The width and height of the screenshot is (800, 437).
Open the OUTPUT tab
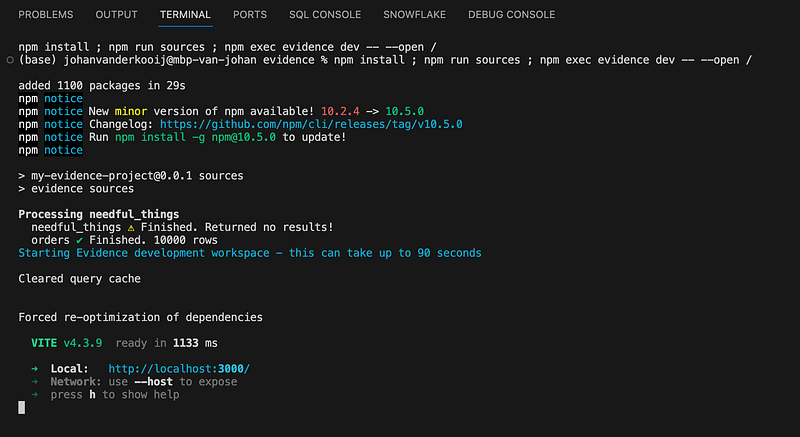[116, 15]
